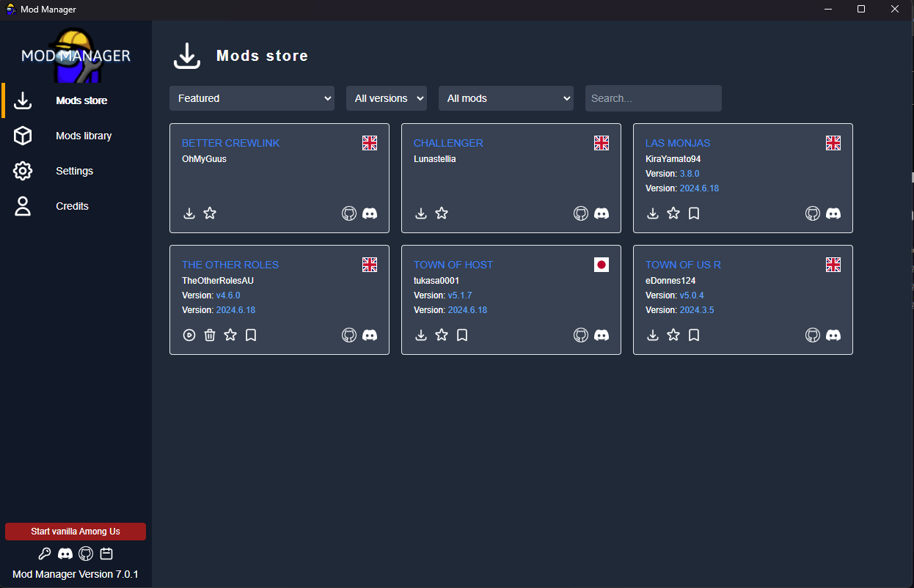Open The Other Roles Discord icon
The image size is (914, 588).
point(370,335)
